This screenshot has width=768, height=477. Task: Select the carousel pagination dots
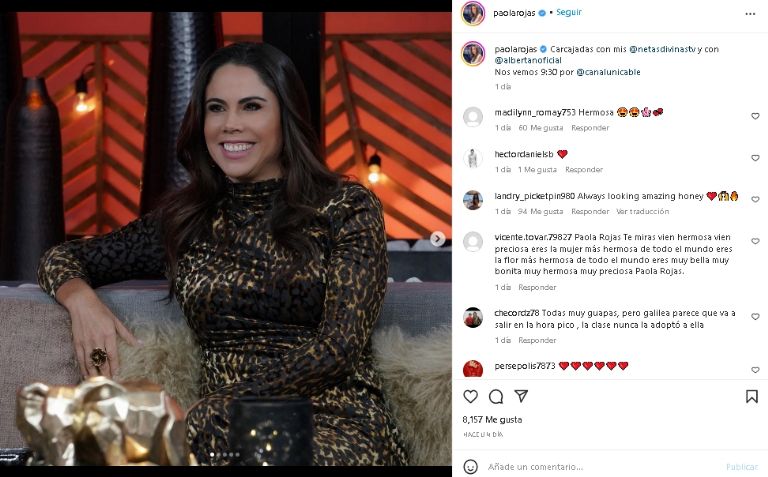[225, 455]
